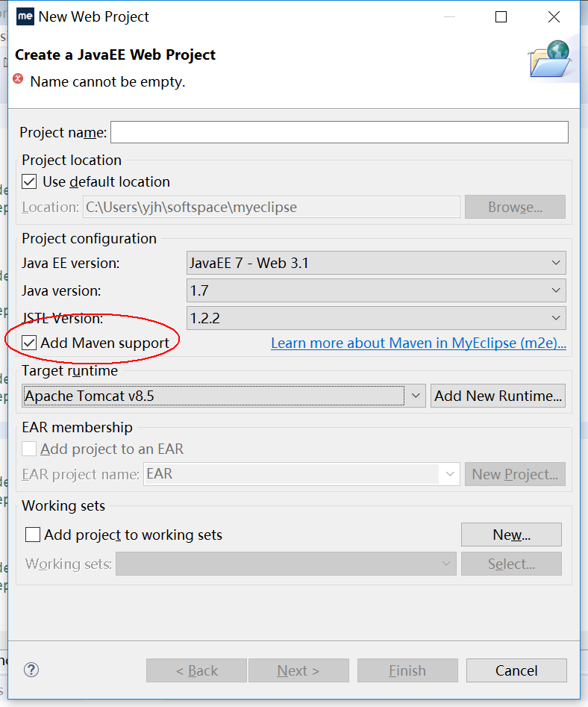Click the Finish button
Image resolution: width=588 pixels, height=707 pixels.
407,670
